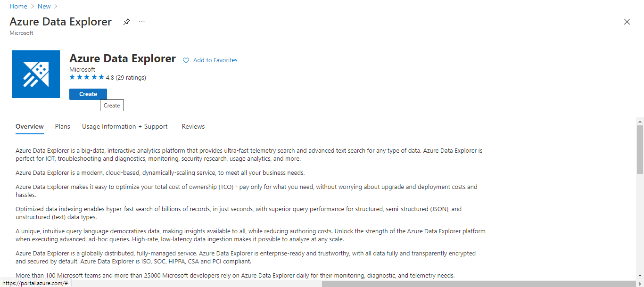Image resolution: width=644 pixels, height=287 pixels.
Task: Click the fifth star in the rating
Action: click(101, 77)
